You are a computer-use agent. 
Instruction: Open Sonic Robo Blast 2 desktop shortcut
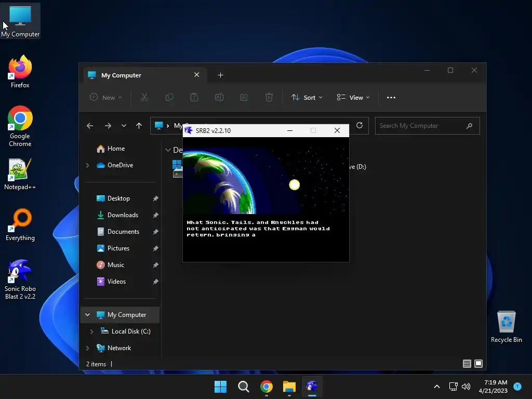pos(20,279)
